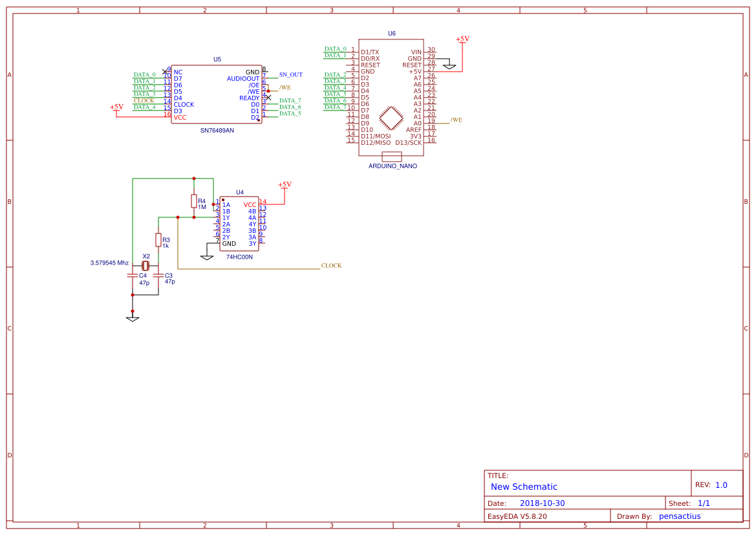This screenshot has width=756, height=535.
Task: Select the +5V symbol left of U5 VCC
Action: 116,108
